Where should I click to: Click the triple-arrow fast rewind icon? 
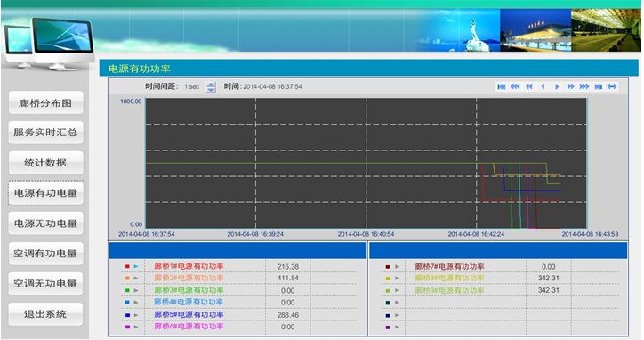515,86
